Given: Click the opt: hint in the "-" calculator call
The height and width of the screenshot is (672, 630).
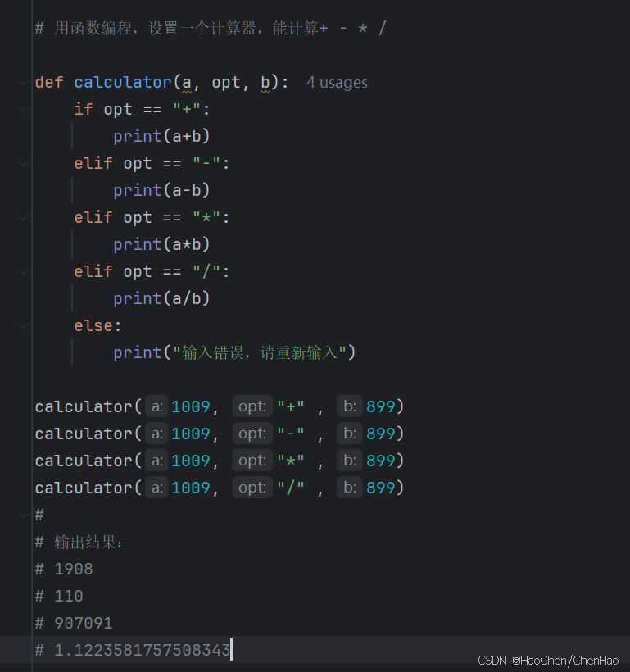Looking at the screenshot, I should click(x=252, y=434).
